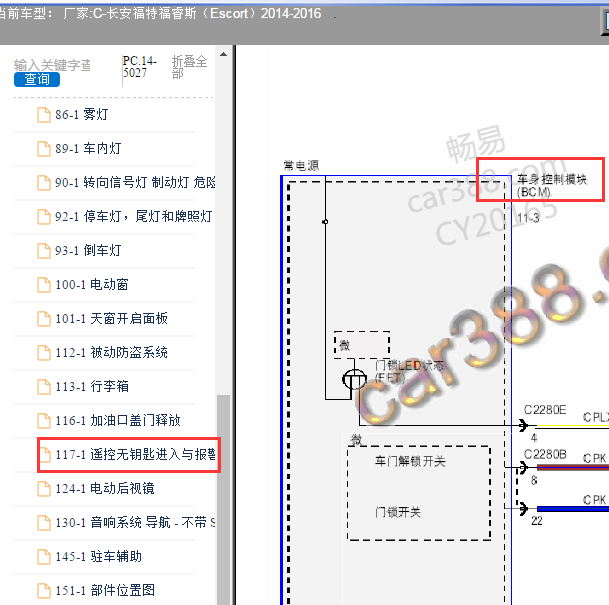Click the document icon beside 90-1 转向信号灯
Image resolution: width=609 pixels, height=605 pixels.
44,183
